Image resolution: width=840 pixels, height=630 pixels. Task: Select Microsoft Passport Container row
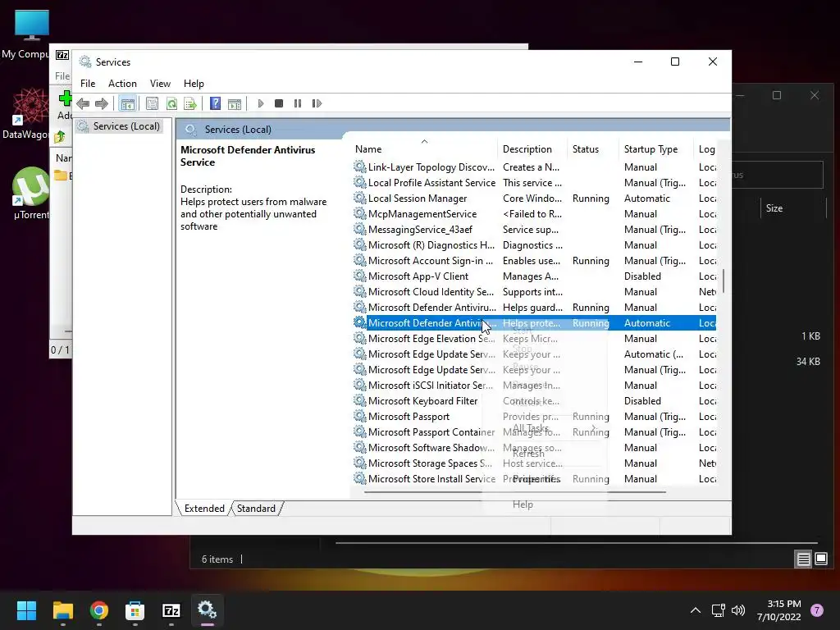535,431
